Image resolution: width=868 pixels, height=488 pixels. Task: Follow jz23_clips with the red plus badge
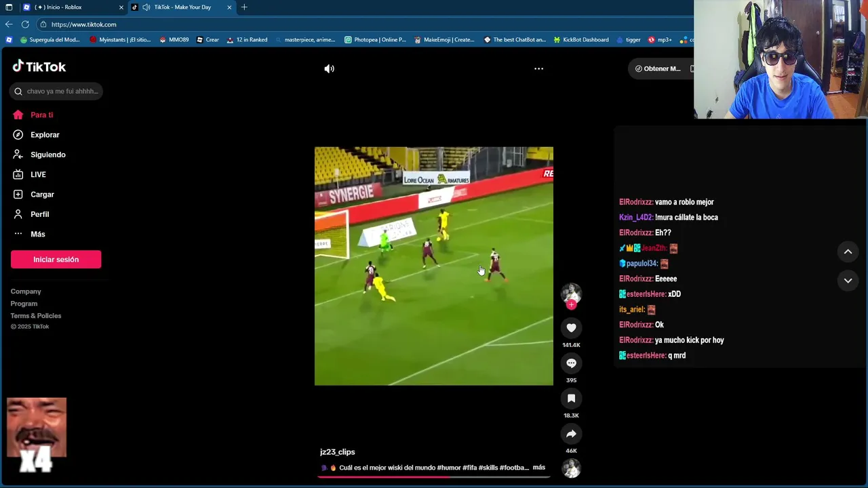click(x=571, y=305)
